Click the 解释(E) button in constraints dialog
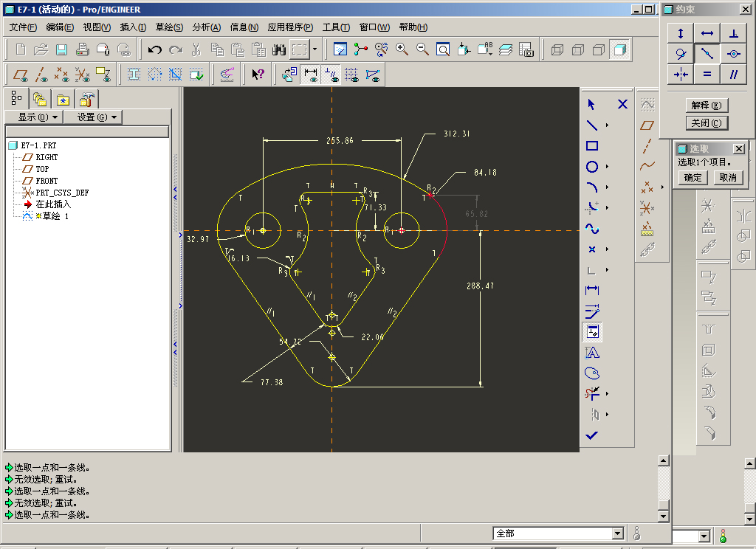The height and width of the screenshot is (549, 756). 707,105
